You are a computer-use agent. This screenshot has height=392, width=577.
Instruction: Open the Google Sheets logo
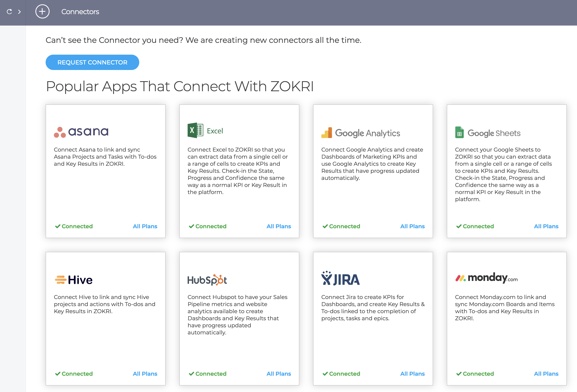coord(488,132)
